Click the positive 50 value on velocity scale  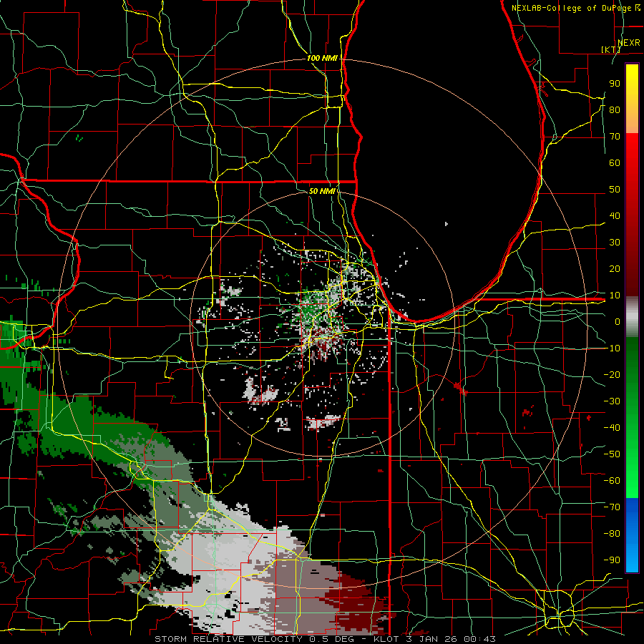coord(615,190)
